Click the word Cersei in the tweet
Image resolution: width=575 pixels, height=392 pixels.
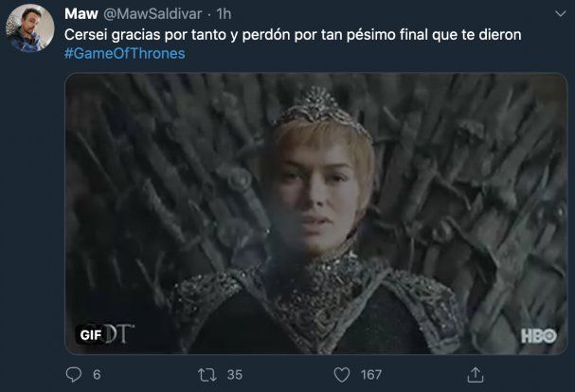point(85,35)
